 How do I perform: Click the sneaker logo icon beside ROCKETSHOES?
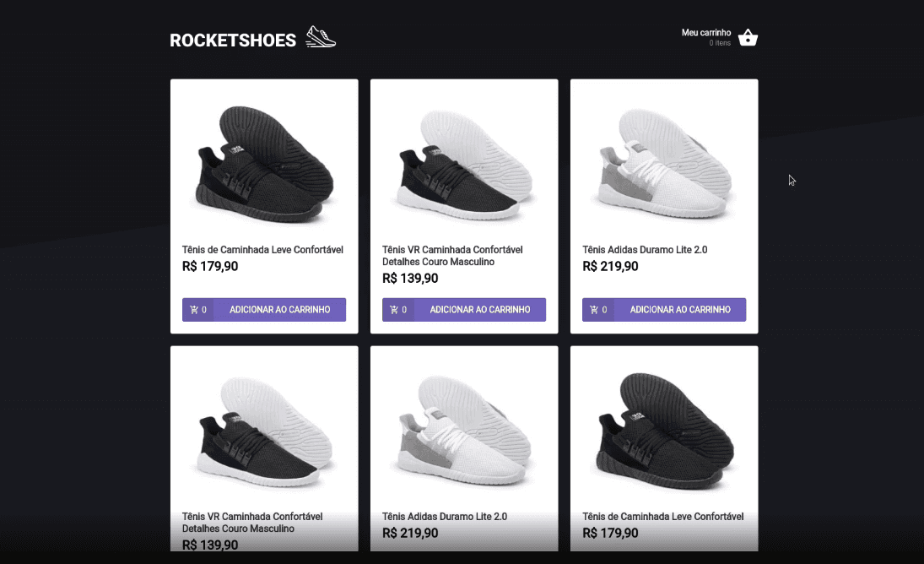[321, 37]
